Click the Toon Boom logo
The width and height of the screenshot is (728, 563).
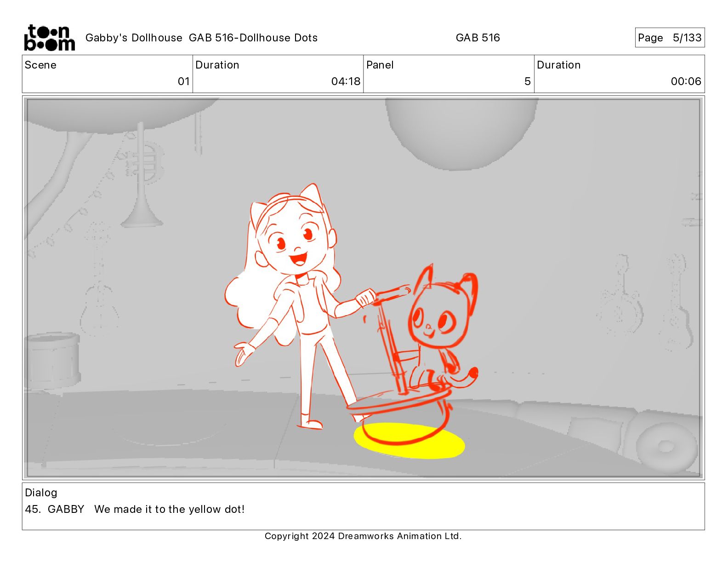pos(49,38)
